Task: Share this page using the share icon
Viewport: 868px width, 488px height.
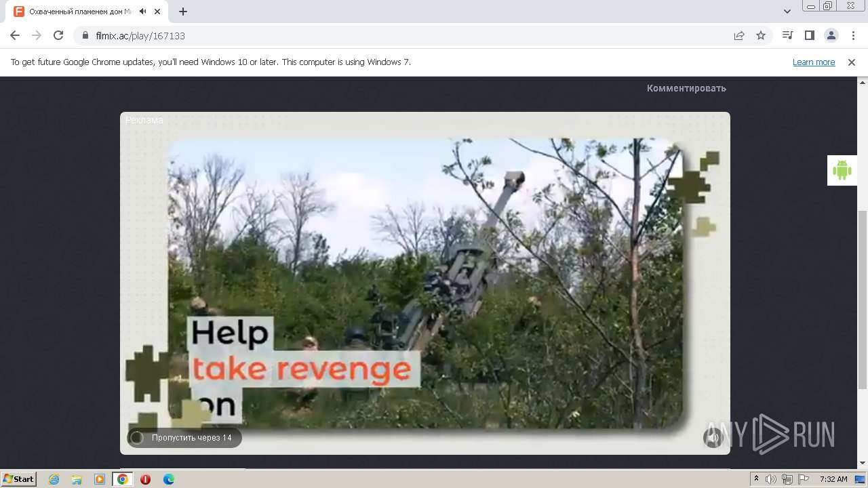Action: [x=739, y=35]
